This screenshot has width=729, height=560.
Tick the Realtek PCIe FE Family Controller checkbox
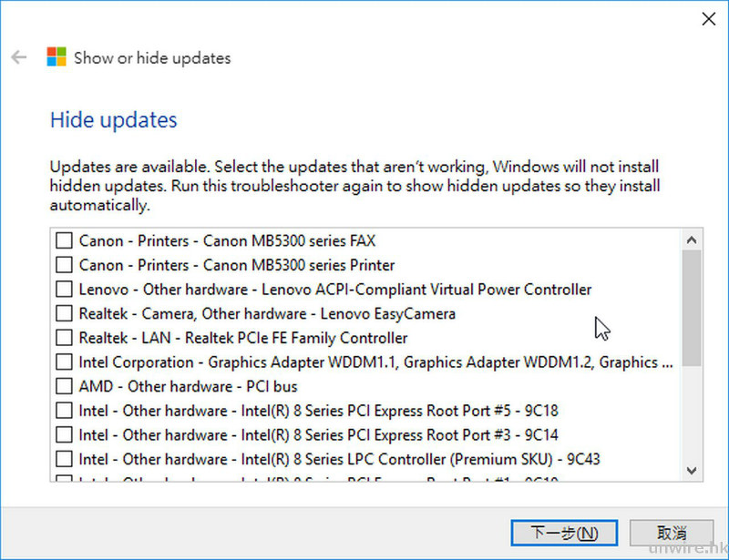(x=63, y=338)
